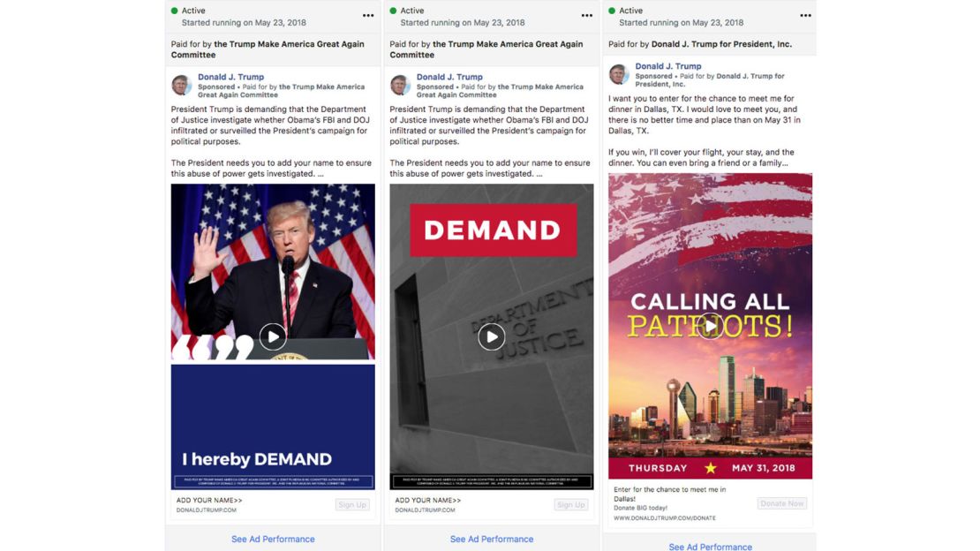This screenshot has width=980, height=551.
Task: Open Donald J. Trump page link in first ad
Action: tap(230, 77)
